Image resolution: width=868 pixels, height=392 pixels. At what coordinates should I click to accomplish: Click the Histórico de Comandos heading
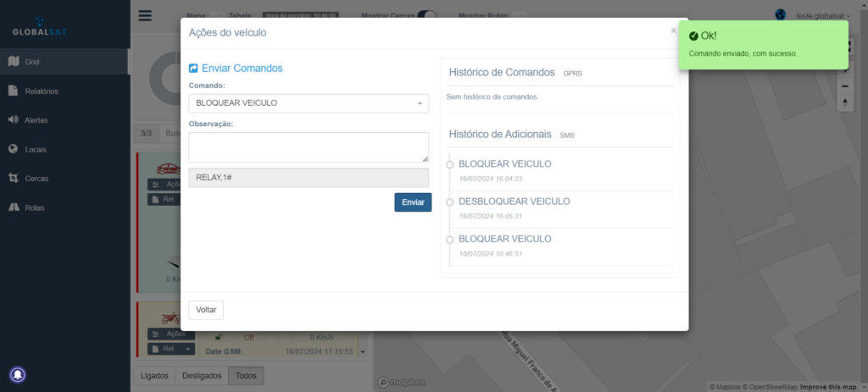[x=502, y=73]
